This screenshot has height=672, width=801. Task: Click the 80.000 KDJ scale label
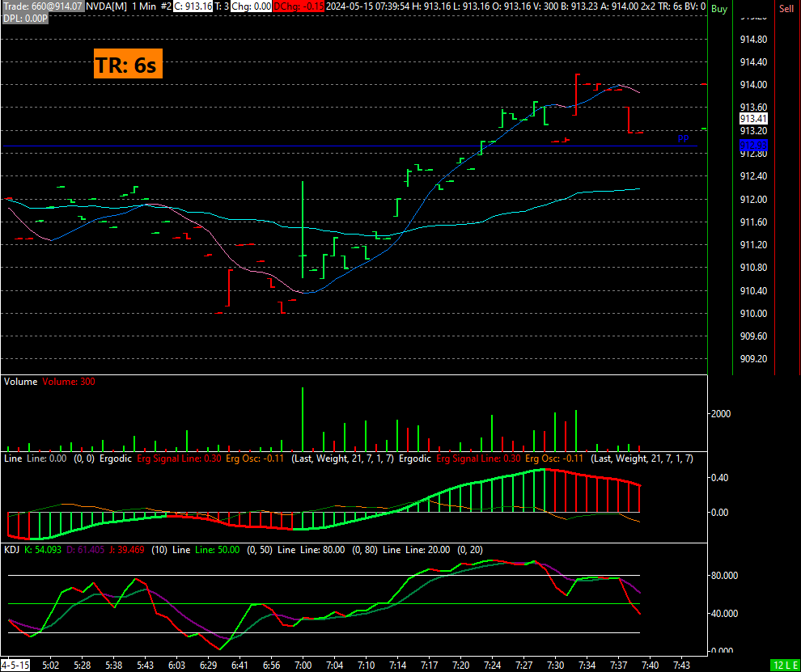coord(724,576)
